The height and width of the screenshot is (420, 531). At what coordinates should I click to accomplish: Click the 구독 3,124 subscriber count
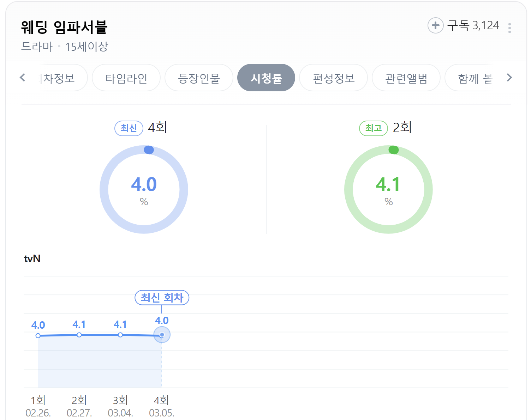click(x=473, y=25)
